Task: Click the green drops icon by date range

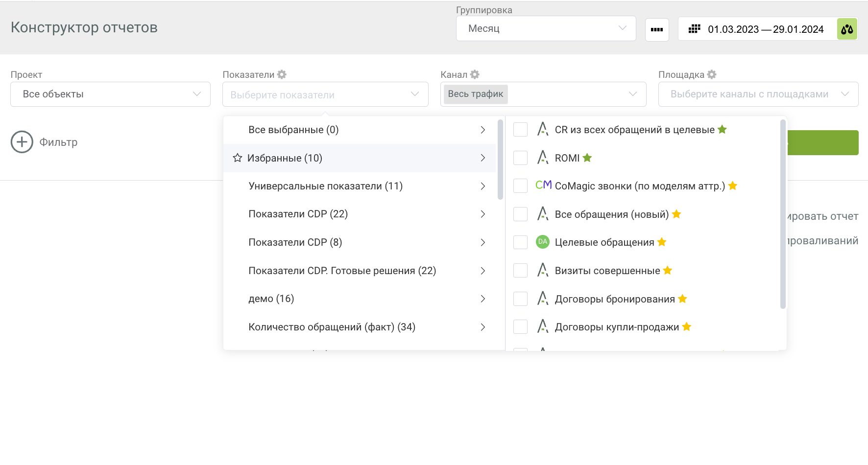Action: click(847, 29)
